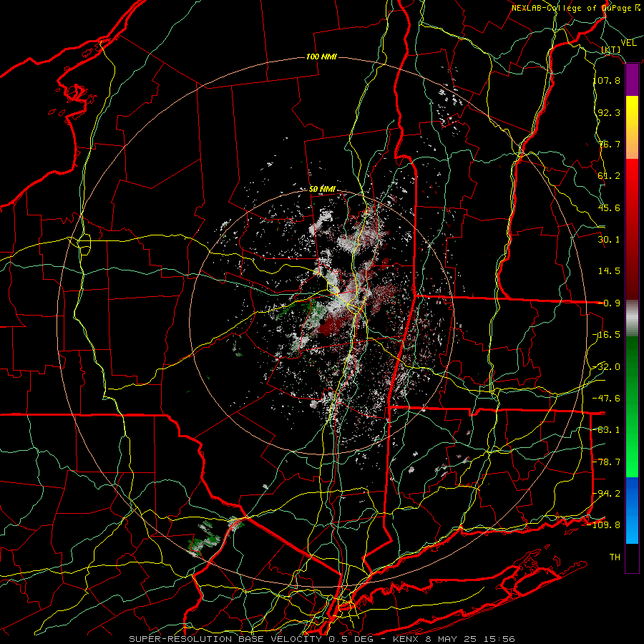Image resolution: width=644 pixels, height=644 pixels.
Task: Select the 92.3 legend value
Action: point(609,112)
